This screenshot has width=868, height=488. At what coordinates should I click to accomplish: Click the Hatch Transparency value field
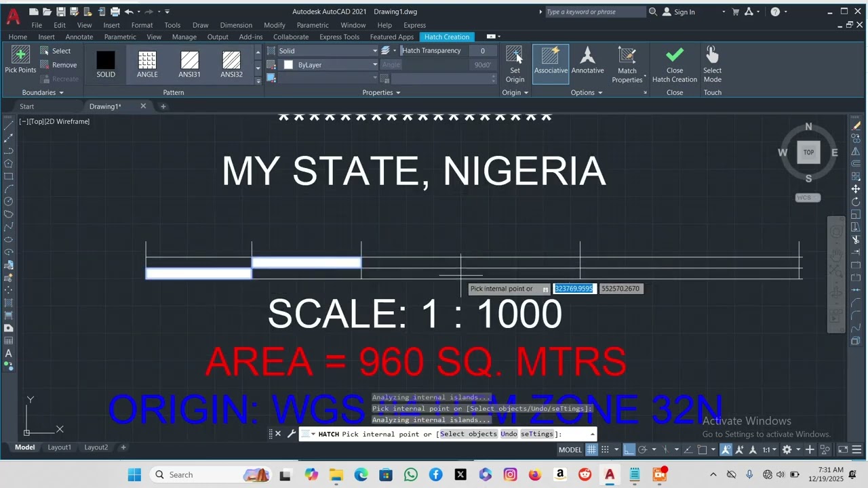click(x=483, y=51)
